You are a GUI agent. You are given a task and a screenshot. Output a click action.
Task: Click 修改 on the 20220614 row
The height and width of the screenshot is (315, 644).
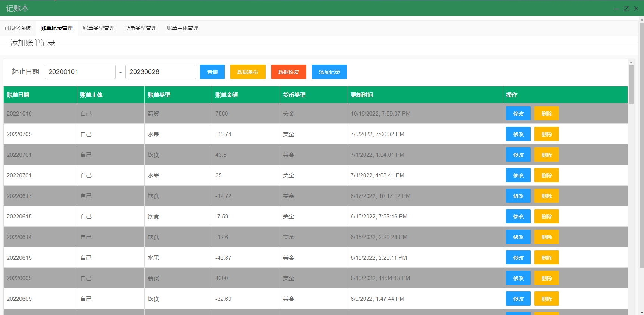coord(518,237)
